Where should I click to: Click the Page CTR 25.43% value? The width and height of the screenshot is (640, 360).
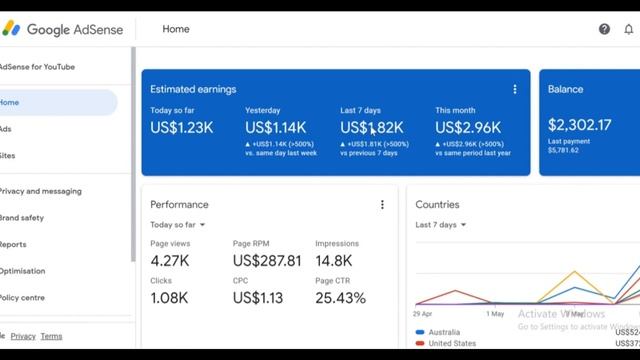[340, 298]
